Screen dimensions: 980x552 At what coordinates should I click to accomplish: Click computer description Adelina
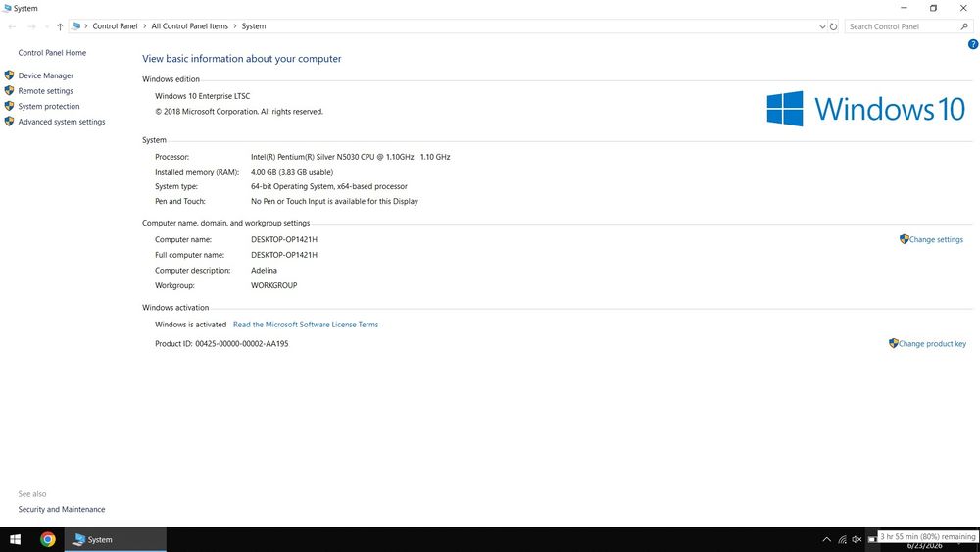click(x=264, y=271)
